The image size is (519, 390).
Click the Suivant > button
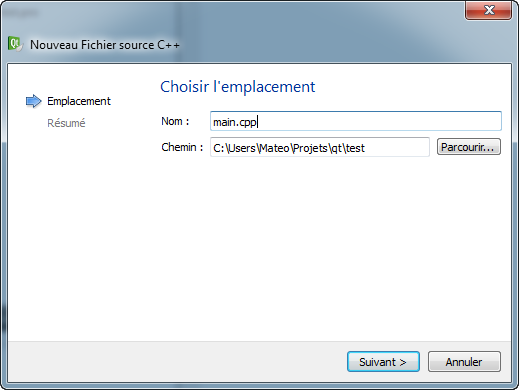point(383,362)
